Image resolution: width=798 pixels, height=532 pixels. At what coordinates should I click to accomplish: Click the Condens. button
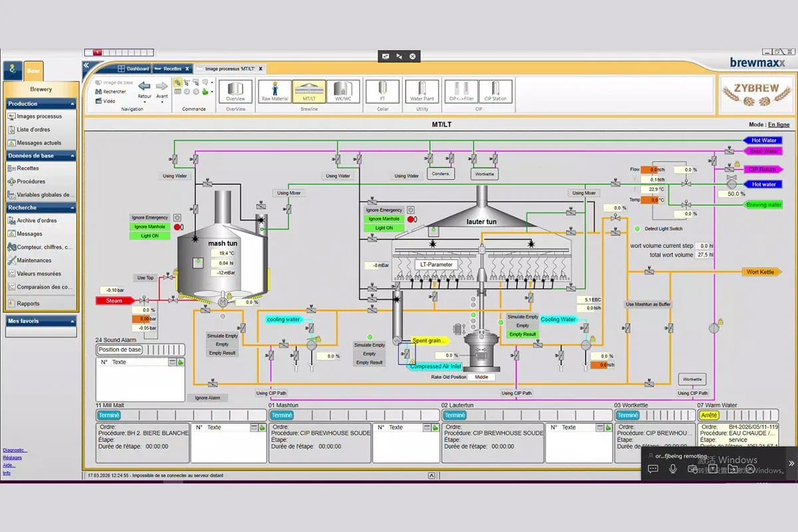point(440,174)
